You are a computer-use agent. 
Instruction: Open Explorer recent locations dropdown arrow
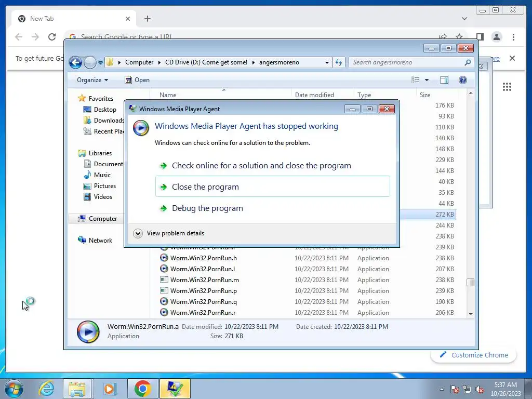tap(100, 63)
